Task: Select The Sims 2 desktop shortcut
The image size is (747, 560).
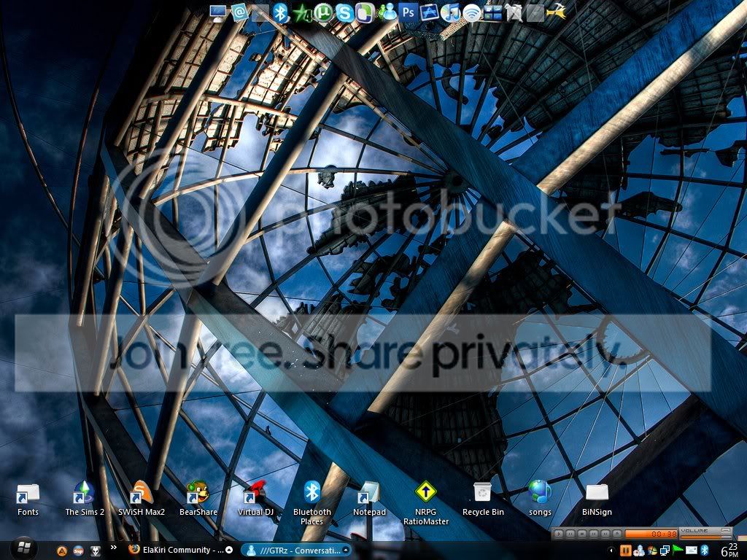Action: pyautogui.click(x=85, y=499)
